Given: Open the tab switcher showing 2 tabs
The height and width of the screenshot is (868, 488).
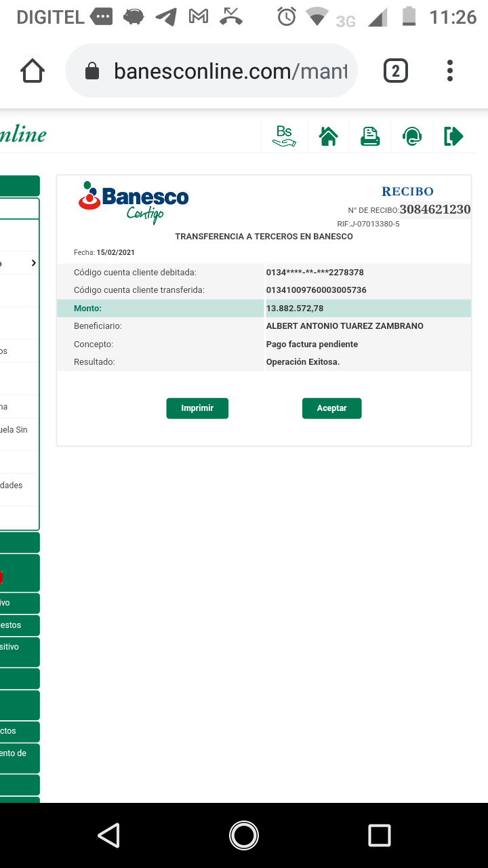Looking at the screenshot, I should point(396,71).
